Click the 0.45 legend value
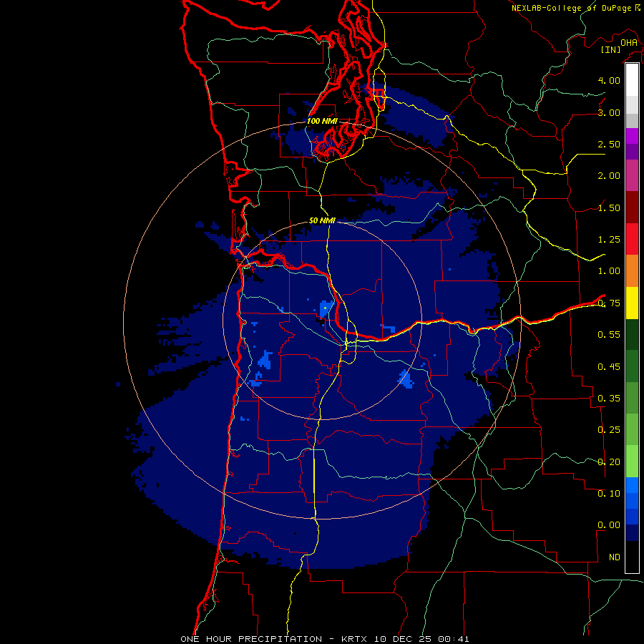The height and width of the screenshot is (644, 644). tap(609, 366)
